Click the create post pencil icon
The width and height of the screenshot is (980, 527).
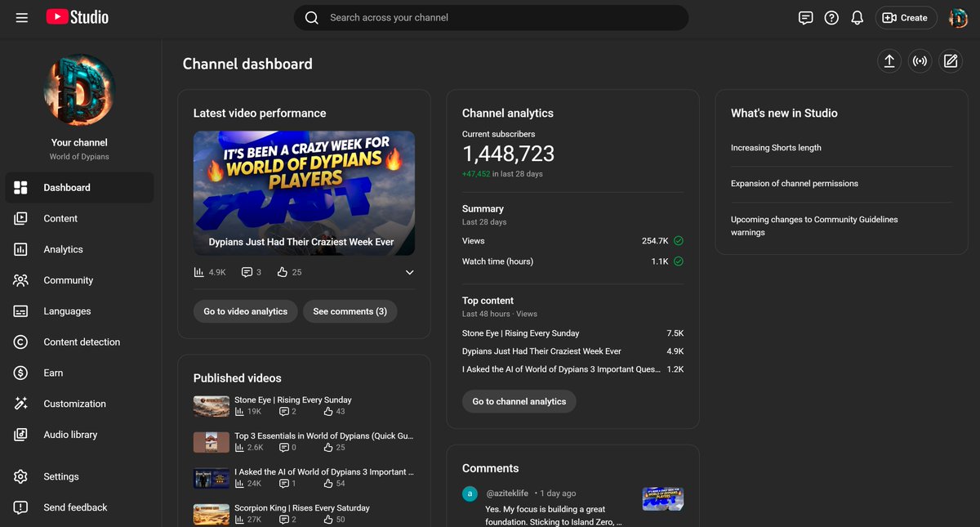click(x=950, y=60)
